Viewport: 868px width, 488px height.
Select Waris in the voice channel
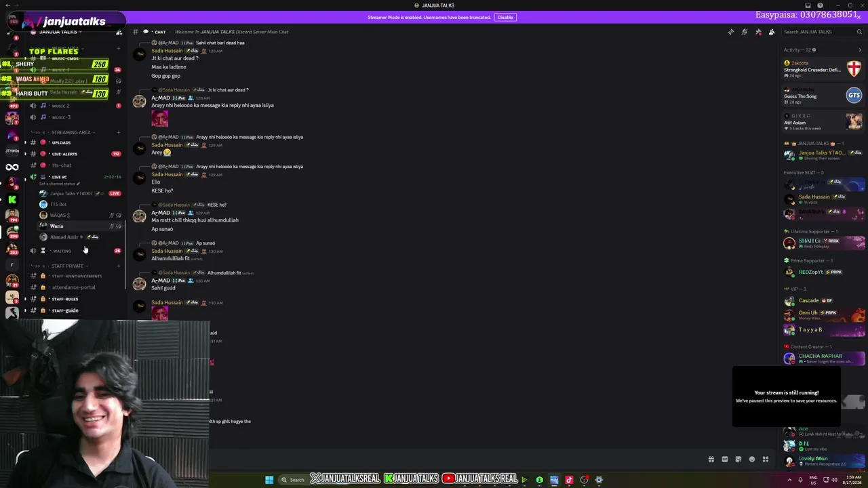(80, 226)
